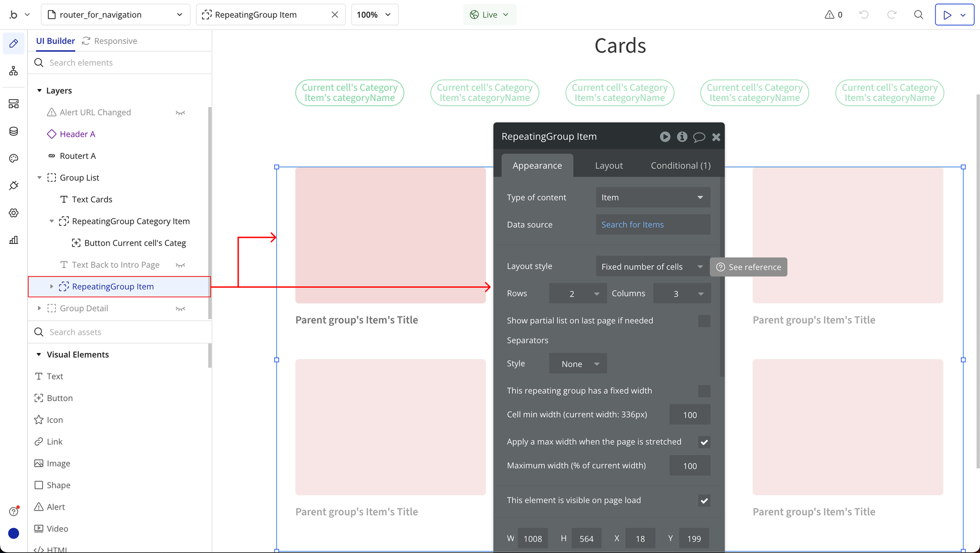
Task: Open the Type of content dropdown
Action: coord(653,198)
